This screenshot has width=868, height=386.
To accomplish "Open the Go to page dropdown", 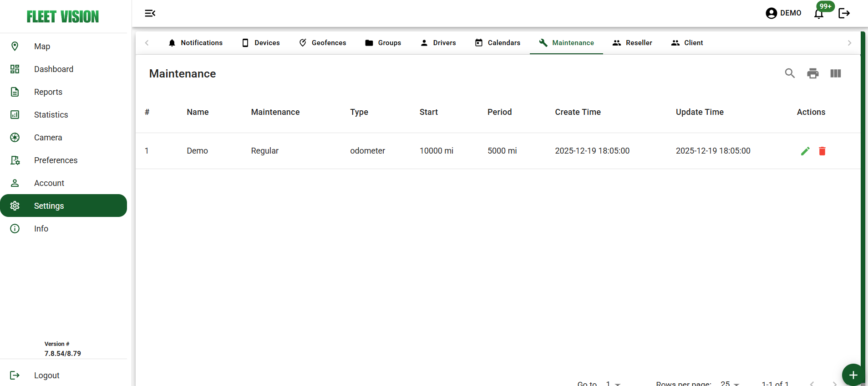I will point(613,384).
